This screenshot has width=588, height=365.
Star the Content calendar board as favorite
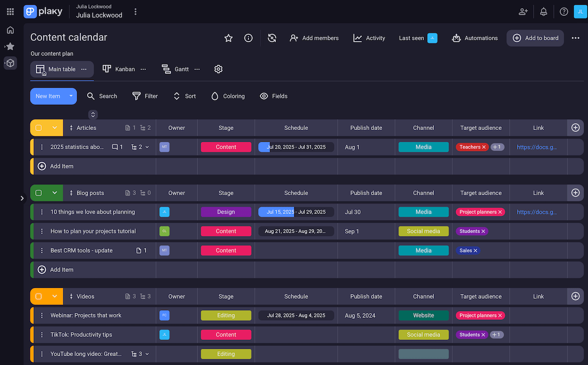coord(228,38)
